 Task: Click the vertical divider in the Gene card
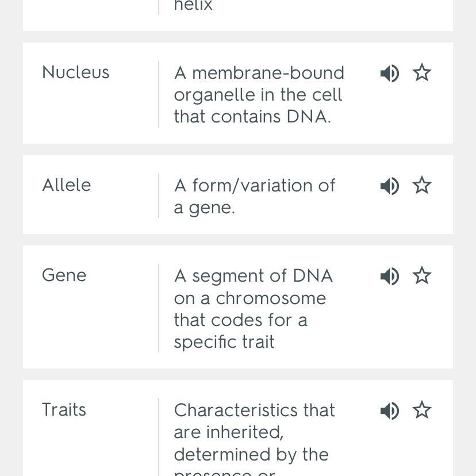click(159, 308)
